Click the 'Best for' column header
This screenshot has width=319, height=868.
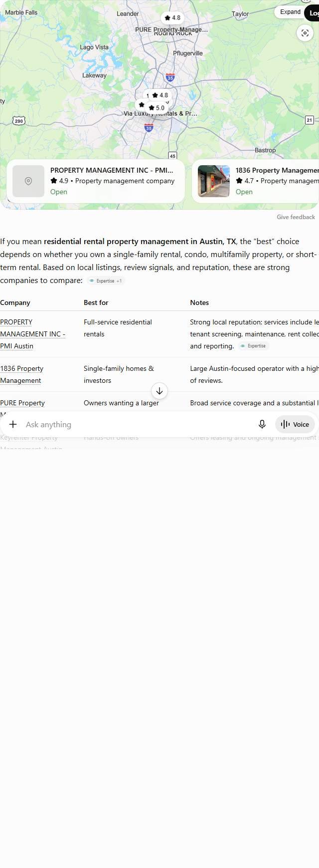click(x=96, y=302)
